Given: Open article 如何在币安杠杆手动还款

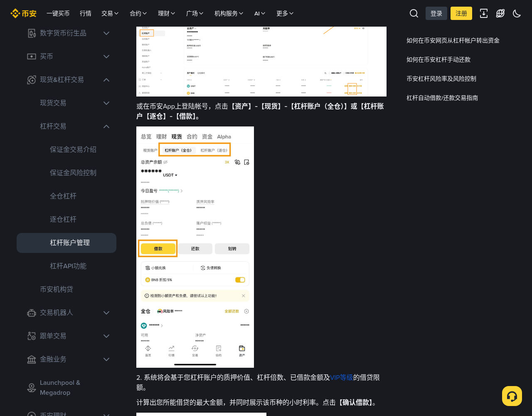Looking at the screenshot, I should tap(438, 59).
